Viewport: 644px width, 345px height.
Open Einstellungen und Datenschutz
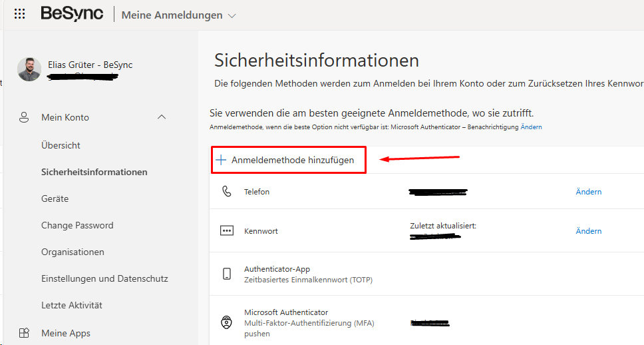[x=104, y=278]
